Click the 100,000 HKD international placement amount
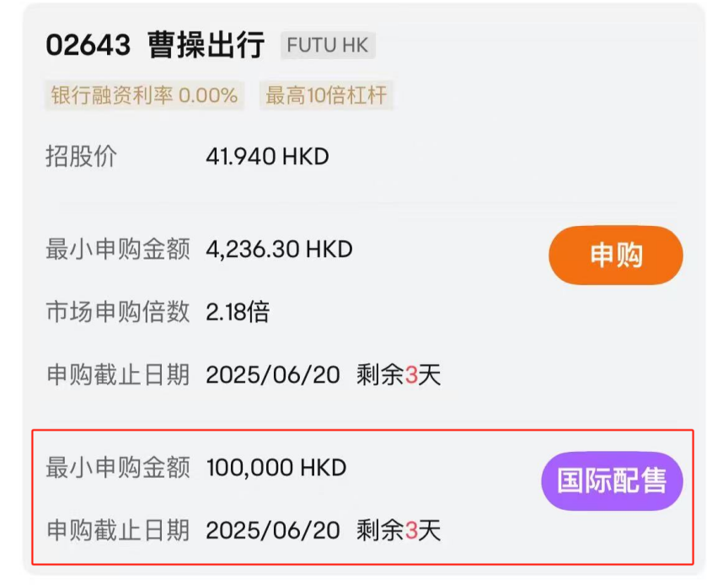Viewport: 728px width, 585px height. 276,468
